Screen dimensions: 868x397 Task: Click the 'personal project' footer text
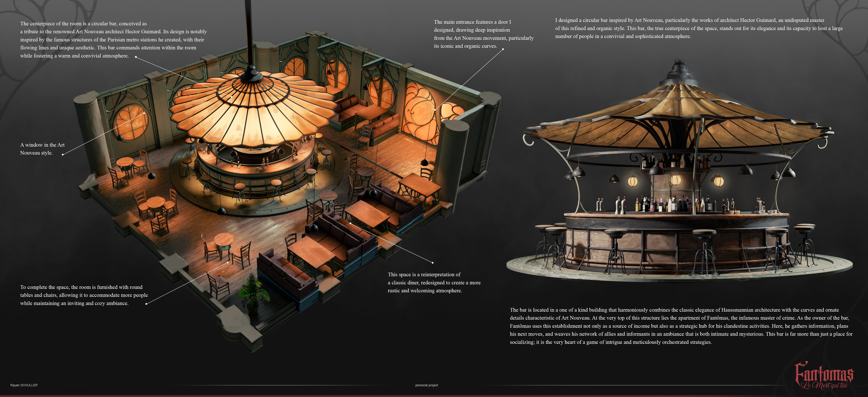pos(427,385)
